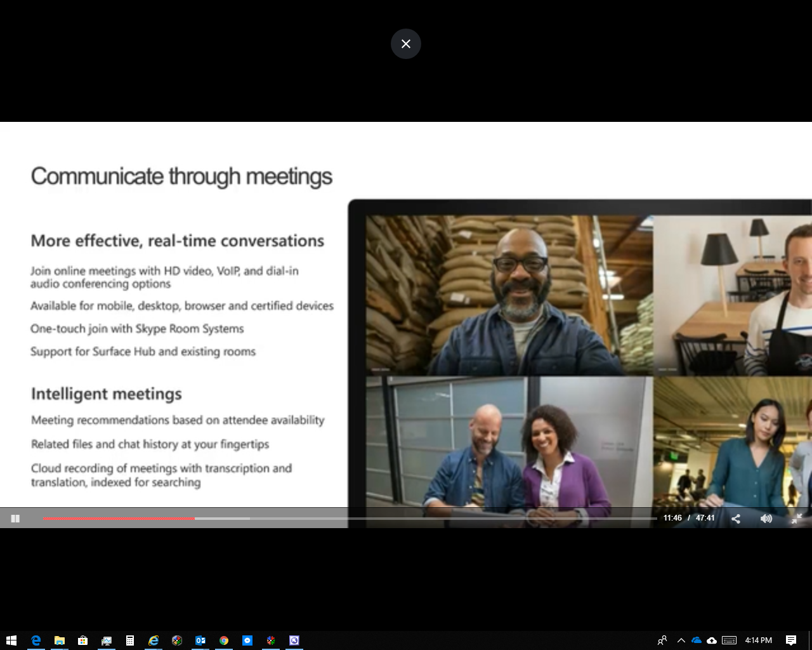812x650 pixels.
Task: Open Internet Explorer from the taskbar
Action: (153, 640)
